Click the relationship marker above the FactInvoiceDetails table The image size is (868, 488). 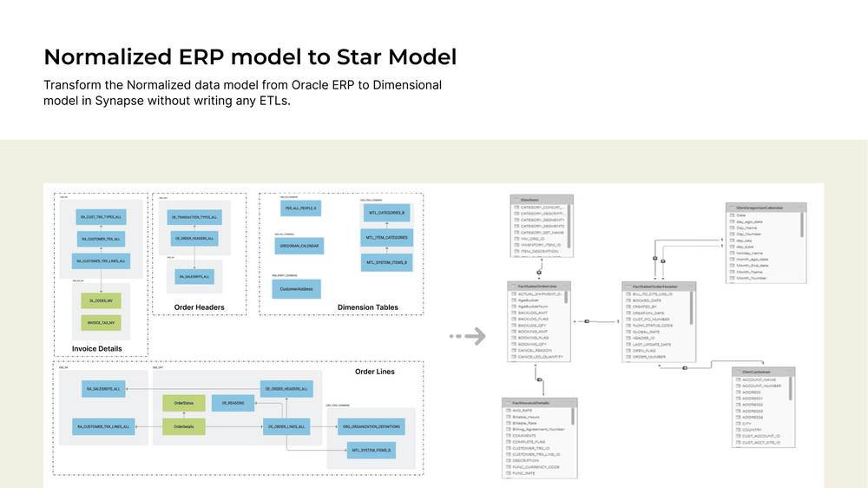(x=539, y=380)
